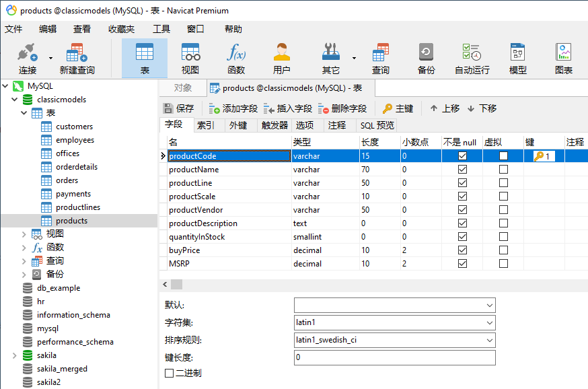
Task: Toggle 不是 null for MSRP
Action: pyautogui.click(x=462, y=264)
